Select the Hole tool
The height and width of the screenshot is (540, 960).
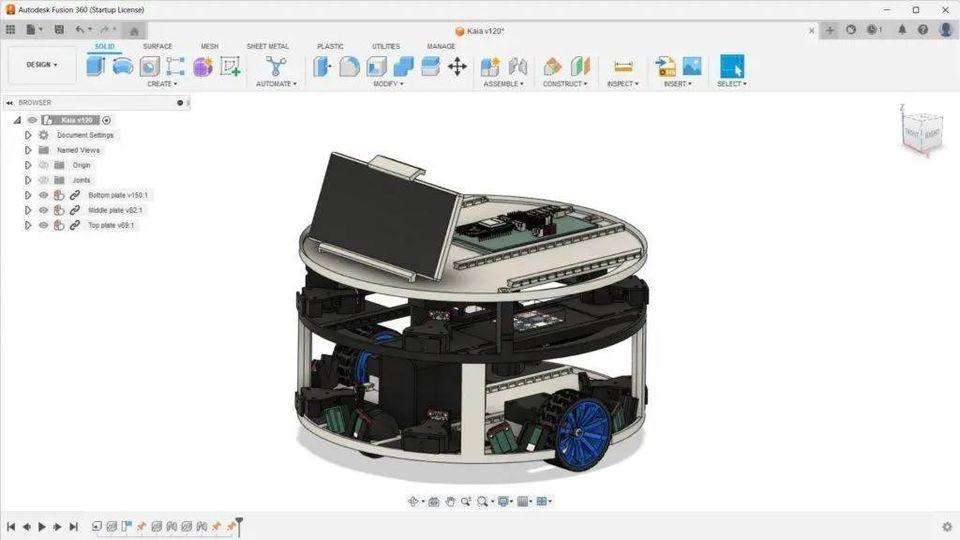[x=149, y=66]
